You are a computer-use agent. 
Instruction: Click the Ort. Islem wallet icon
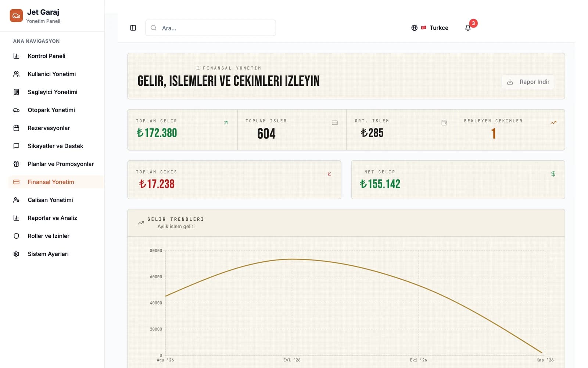click(444, 123)
